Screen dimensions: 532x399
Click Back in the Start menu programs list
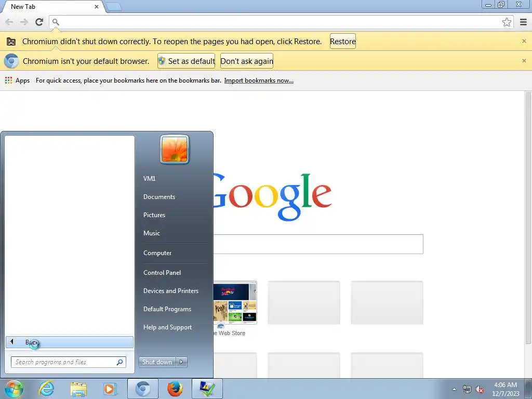pyautogui.click(x=70, y=342)
